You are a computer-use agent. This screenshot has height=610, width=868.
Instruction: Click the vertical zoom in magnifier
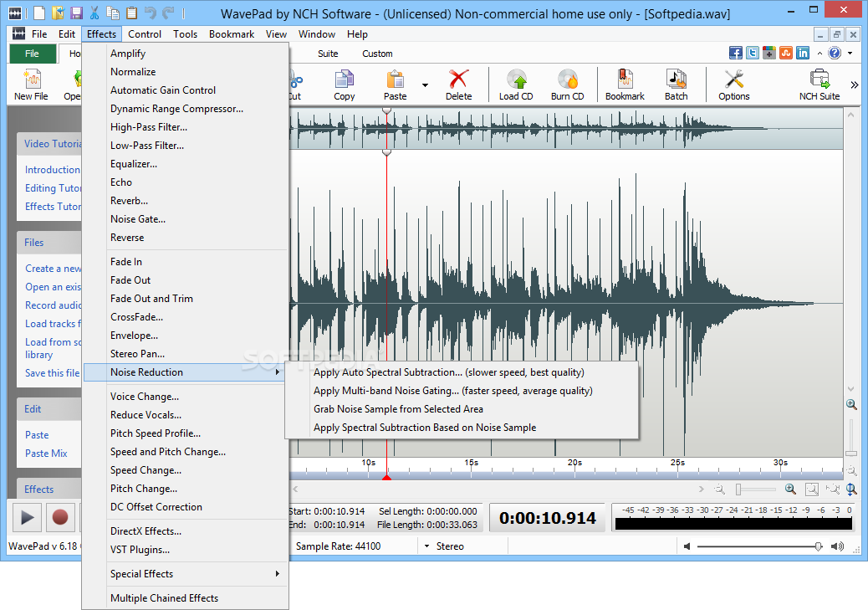pyautogui.click(x=851, y=405)
